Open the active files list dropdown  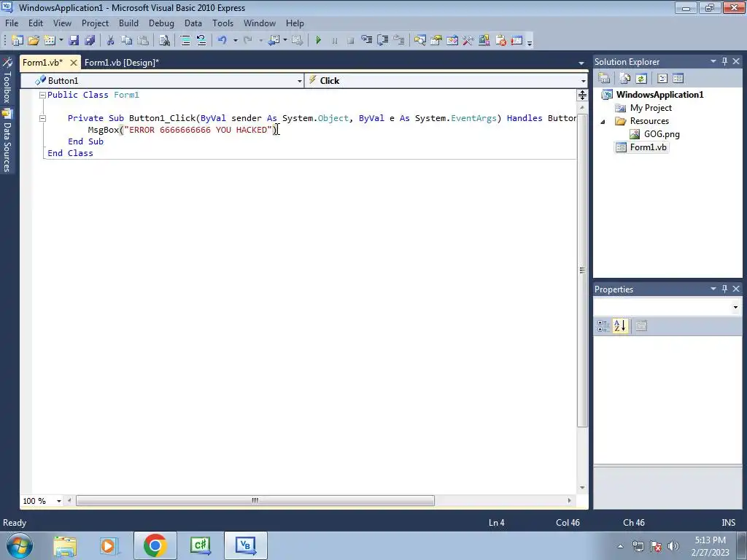[x=581, y=63]
